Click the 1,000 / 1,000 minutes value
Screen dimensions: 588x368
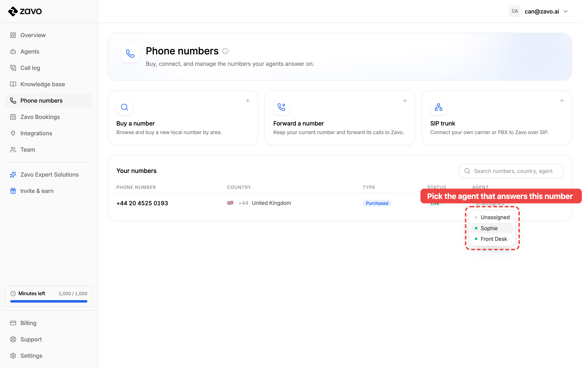click(x=73, y=294)
